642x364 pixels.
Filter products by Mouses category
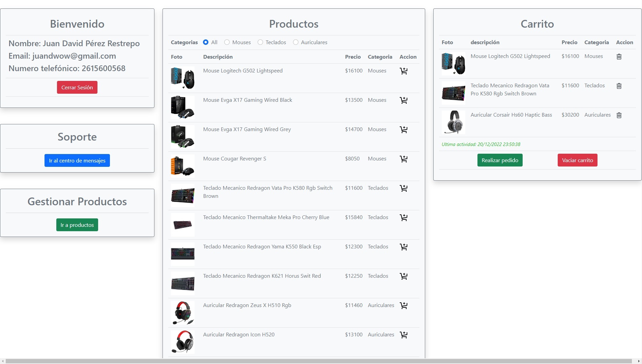(x=227, y=42)
